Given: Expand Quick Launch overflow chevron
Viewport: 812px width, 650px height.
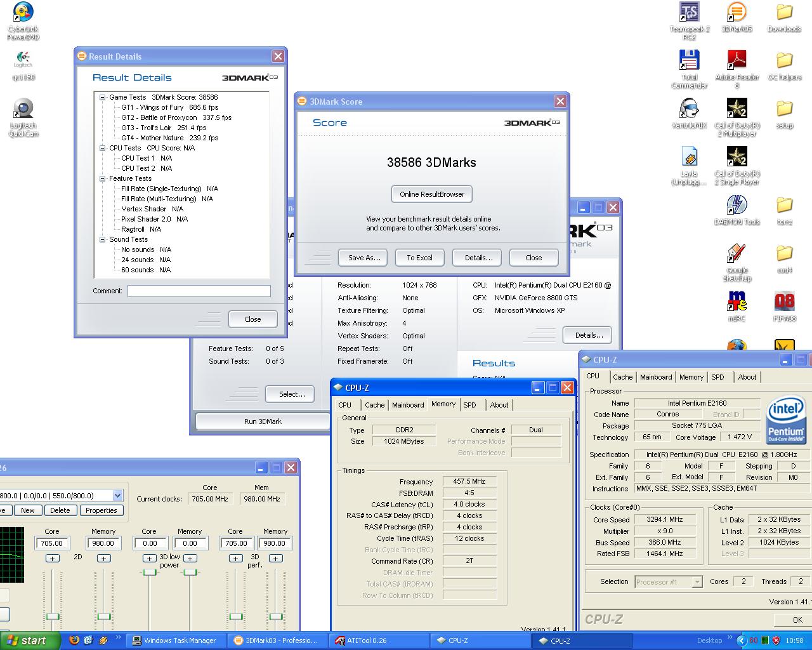Looking at the screenshot, I should pyautogui.click(x=119, y=638).
